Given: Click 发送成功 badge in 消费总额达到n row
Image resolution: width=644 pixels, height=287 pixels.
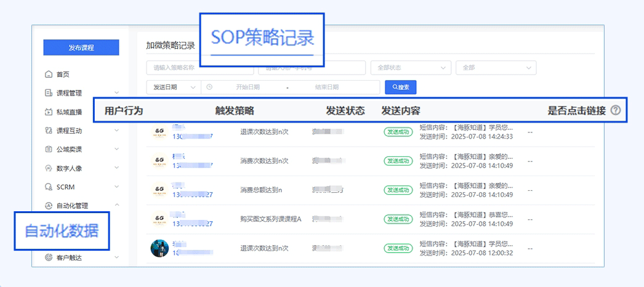Looking at the screenshot, I should point(398,190).
